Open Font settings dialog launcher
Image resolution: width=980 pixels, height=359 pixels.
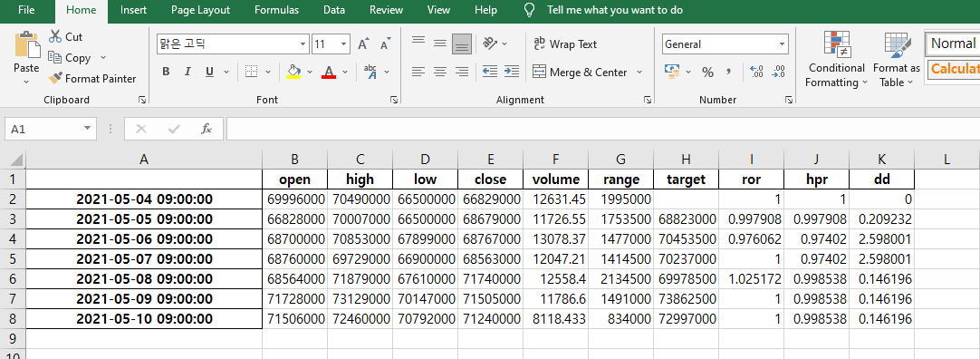tap(394, 100)
